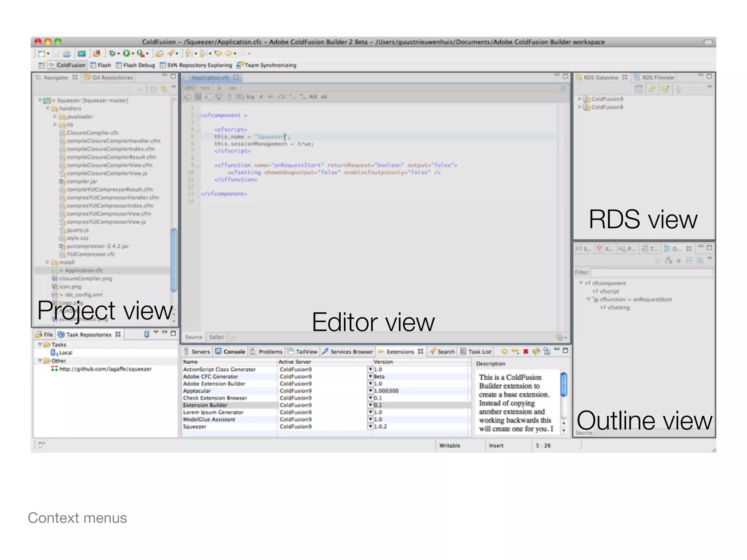The image size is (747, 560).
Task: Click the red Remove extension X icon
Action: tap(526, 351)
